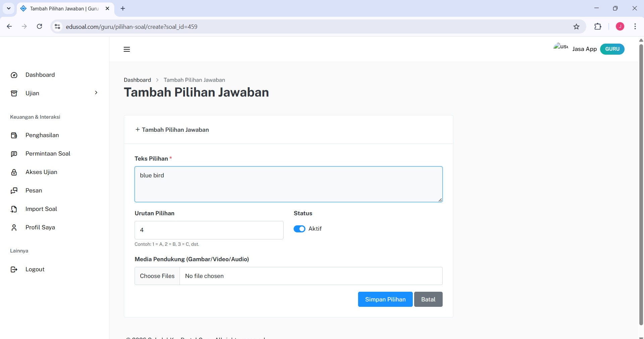Expand the Ujian sidebar menu
Viewport: 644px width, 339px height.
pyautogui.click(x=96, y=93)
